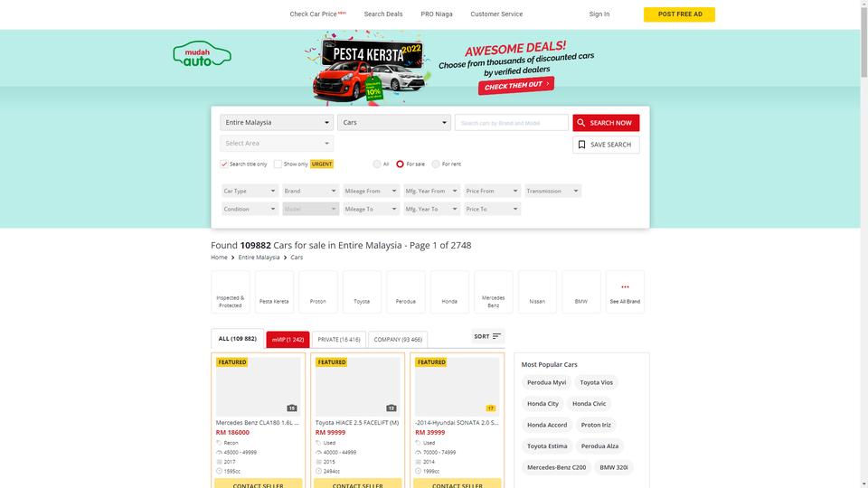Click the SEARCH NOW button

click(606, 123)
